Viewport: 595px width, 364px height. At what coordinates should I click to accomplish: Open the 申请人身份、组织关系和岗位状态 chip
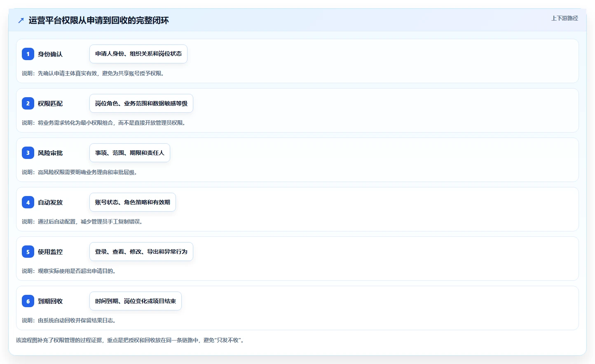[138, 54]
